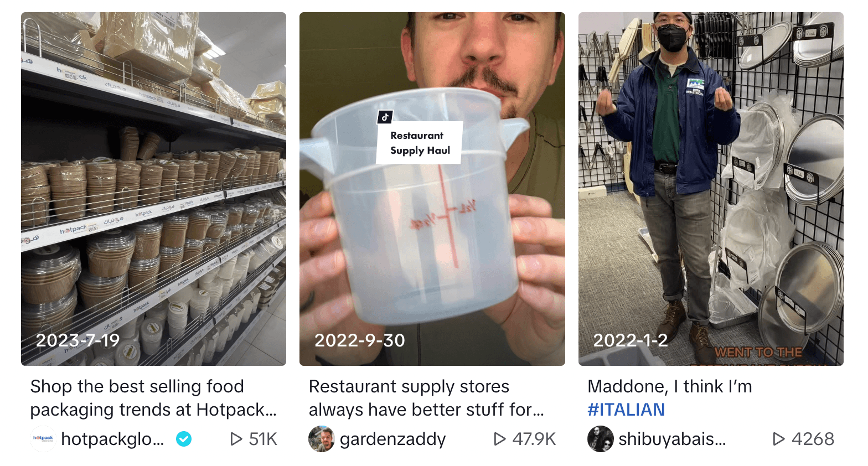
Task: Click the play icon beside 51K views
Action: pyautogui.click(x=236, y=439)
